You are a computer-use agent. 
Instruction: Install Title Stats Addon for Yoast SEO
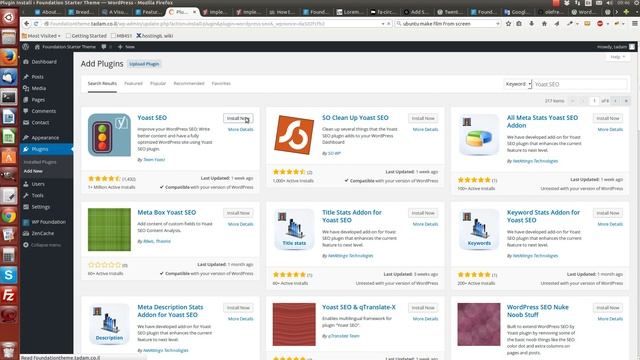pos(423,213)
